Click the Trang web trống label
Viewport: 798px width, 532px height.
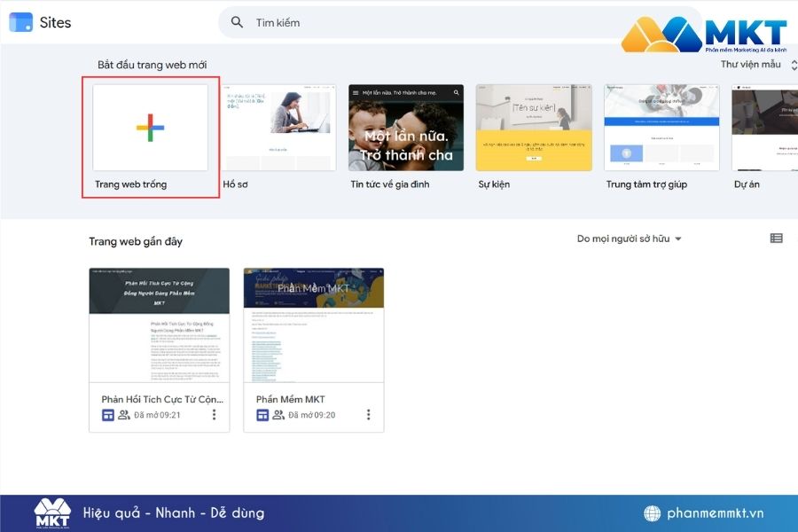pos(131,184)
